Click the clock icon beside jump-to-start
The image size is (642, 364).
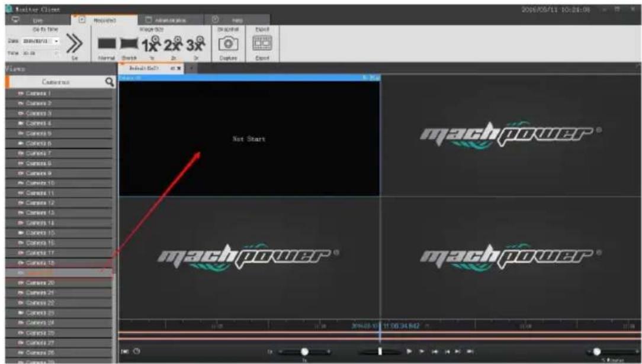tap(136, 352)
